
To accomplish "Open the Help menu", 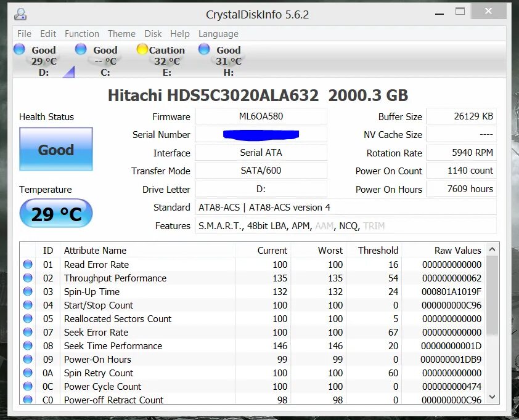I will coord(180,34).
